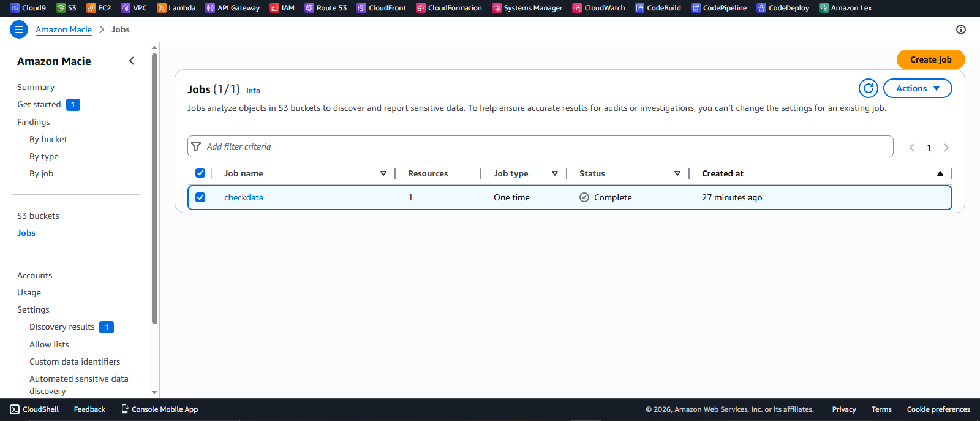
Task: Uncheck the checkdata job checkbox
Action: pos(200,197)
